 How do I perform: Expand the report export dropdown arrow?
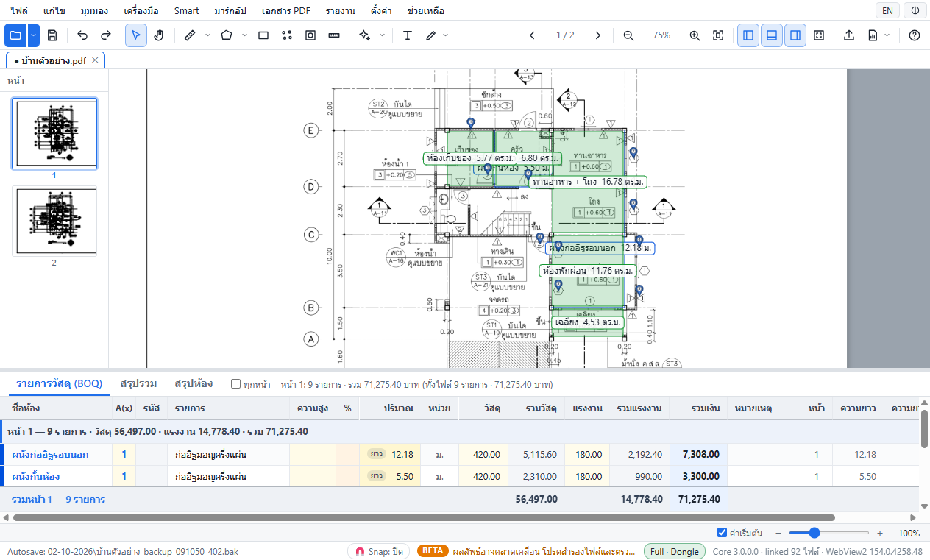point(887,35)
